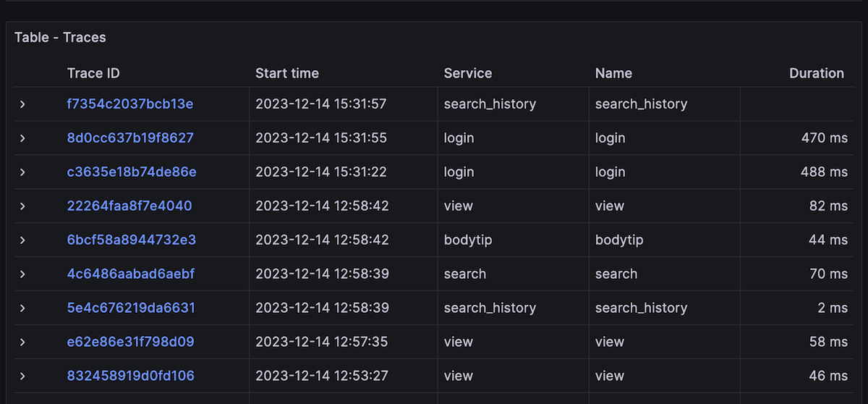Viewport: 868px width, 404px height.
Task: Expand row for trace e62e86e31f798d09
Action: coord(22,342)
